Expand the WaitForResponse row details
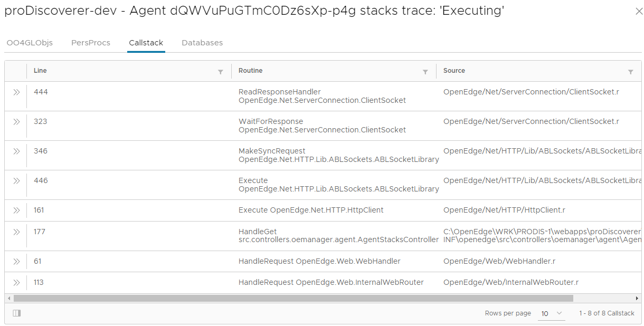 [x=16, y=122]
